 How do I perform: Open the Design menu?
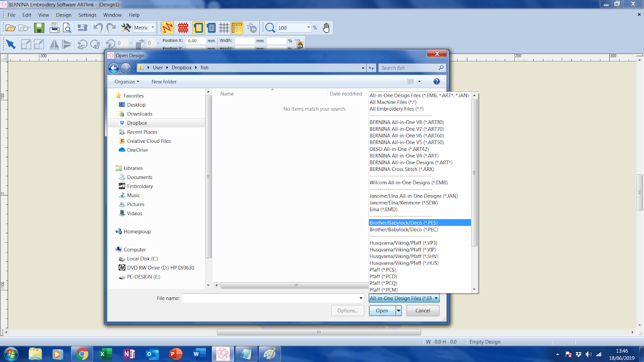(x=64, y=15)
